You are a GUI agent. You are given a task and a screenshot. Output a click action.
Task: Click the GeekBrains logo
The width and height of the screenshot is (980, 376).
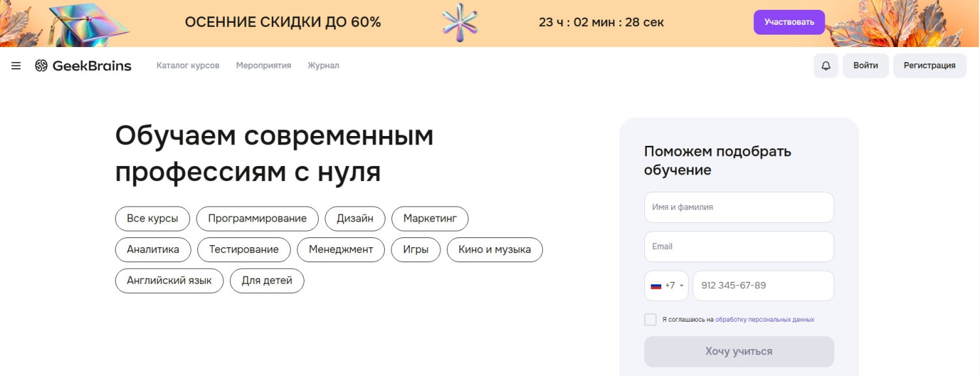pos(83,65)
